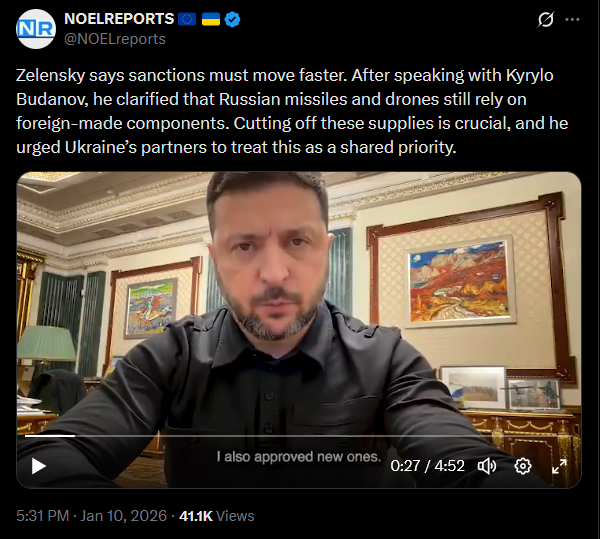View the 41.1K Views analytics
This screenshot has height=539, width=600.
[217, 516]
